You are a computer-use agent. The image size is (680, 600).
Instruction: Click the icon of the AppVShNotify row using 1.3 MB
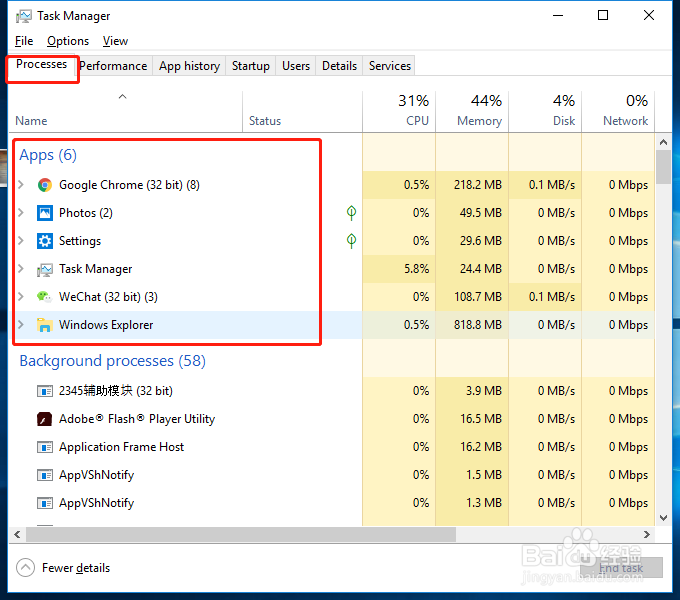(x=45, y=503)
